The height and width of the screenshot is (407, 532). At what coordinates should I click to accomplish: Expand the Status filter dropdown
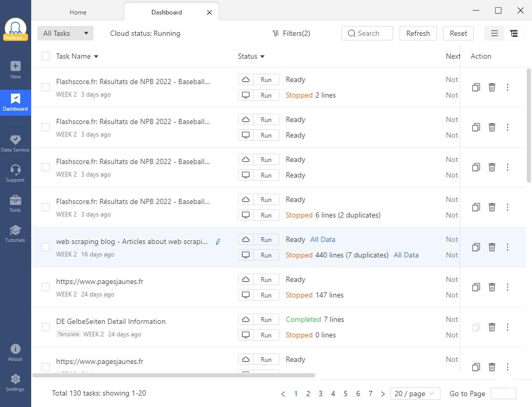click(262, 57)
